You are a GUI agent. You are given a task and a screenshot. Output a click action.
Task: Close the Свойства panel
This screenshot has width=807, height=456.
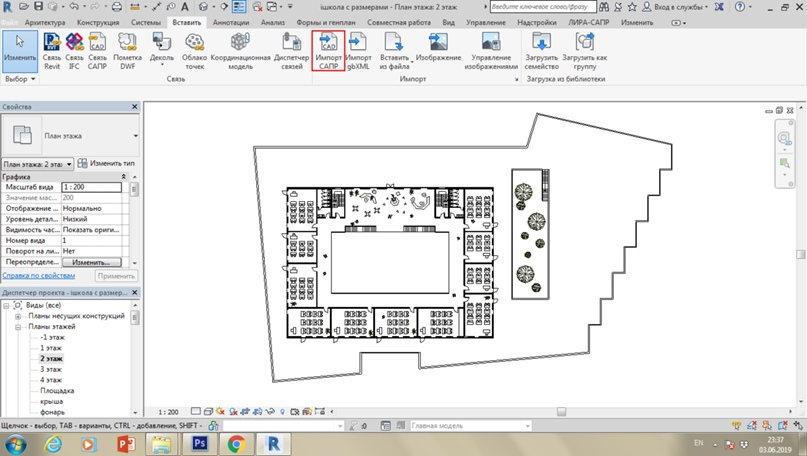(x=135, y=107)
